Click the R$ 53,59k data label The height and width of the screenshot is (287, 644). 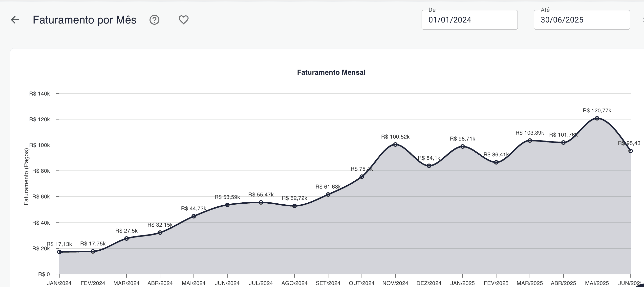point(227,197)
